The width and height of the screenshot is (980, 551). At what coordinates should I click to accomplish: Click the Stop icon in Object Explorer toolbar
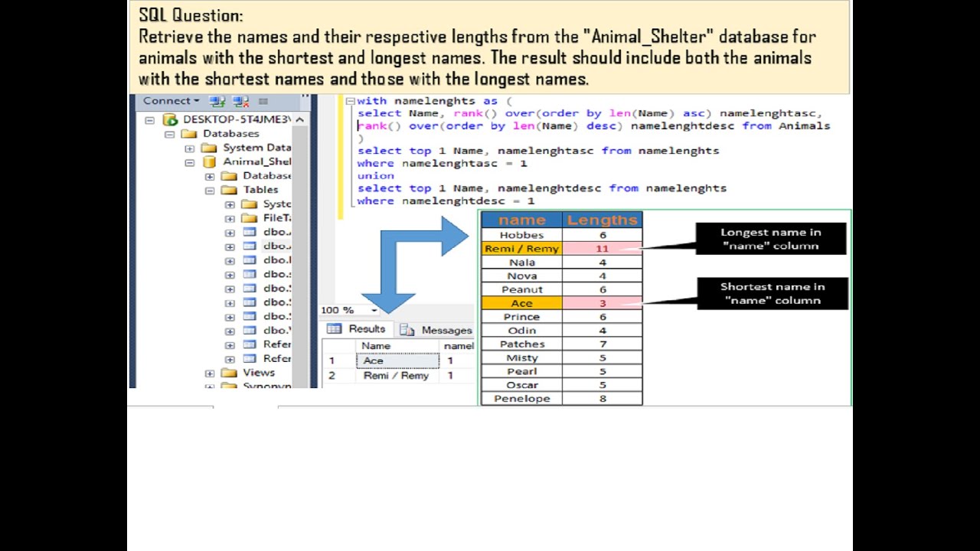pyautogui.click(x=263, y=101)
